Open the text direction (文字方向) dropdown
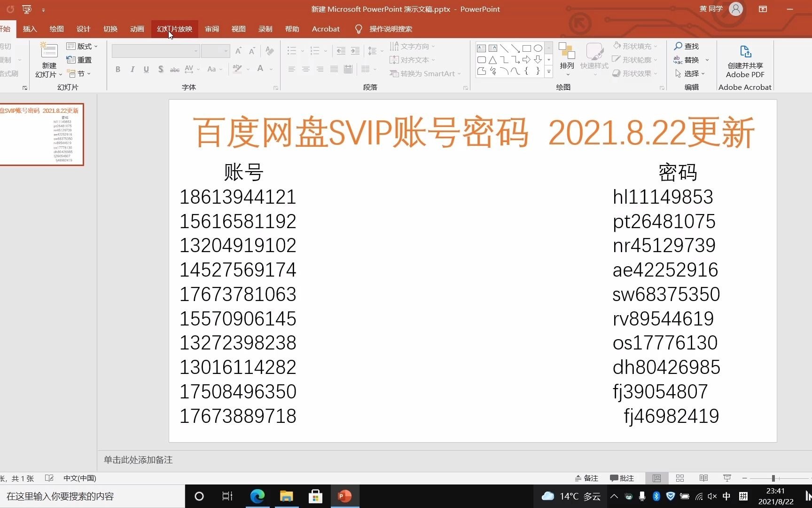The height and width of the screenshot is (508, 812). click(x=412, y=46)
